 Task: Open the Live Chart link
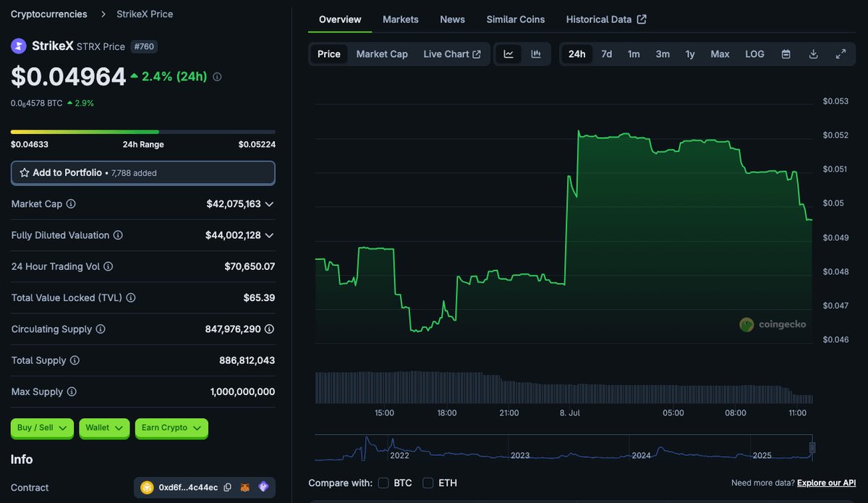(x=452, y=54)
